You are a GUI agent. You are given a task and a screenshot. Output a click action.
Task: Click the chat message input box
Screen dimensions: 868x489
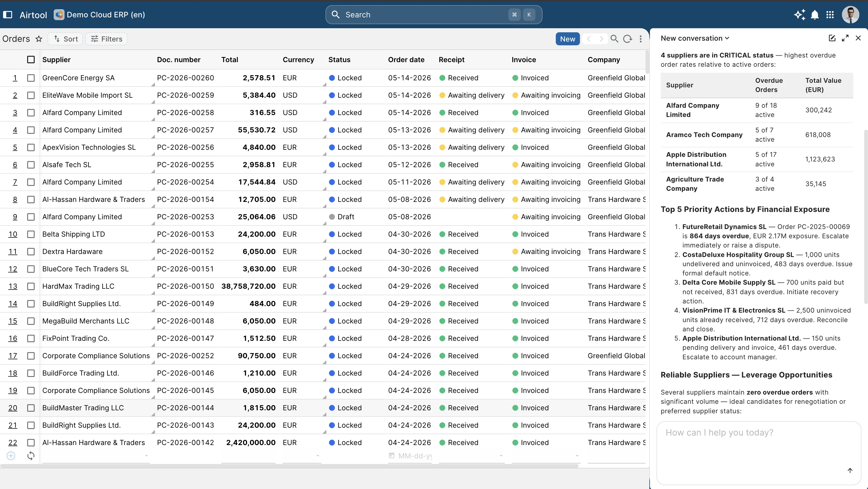758,453
